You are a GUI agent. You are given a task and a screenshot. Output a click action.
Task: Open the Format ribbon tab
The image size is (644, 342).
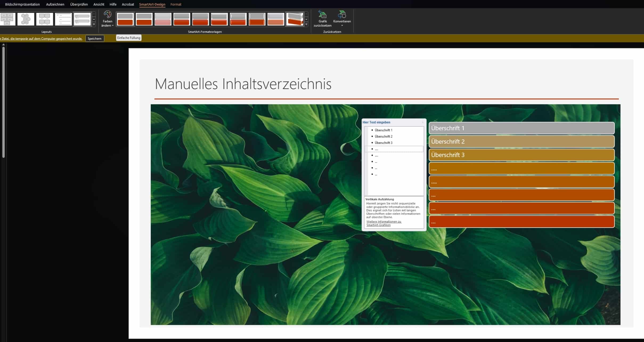[176, 4]
